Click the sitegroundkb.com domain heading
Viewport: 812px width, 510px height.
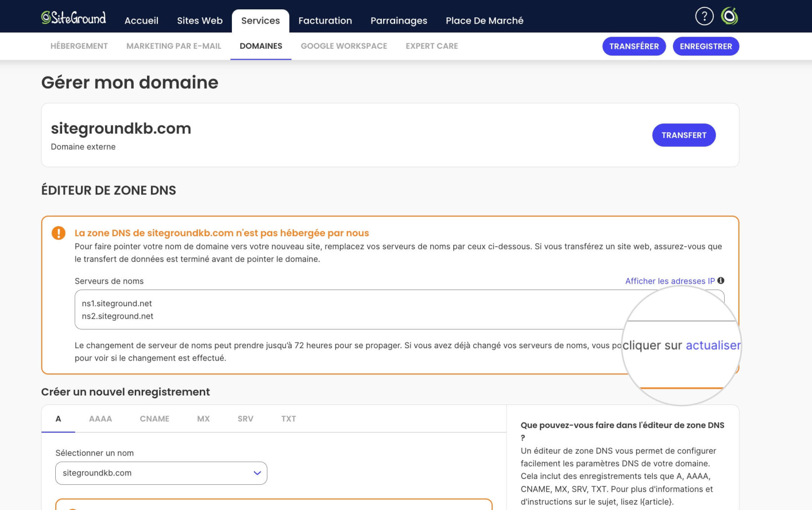[121, 128]
